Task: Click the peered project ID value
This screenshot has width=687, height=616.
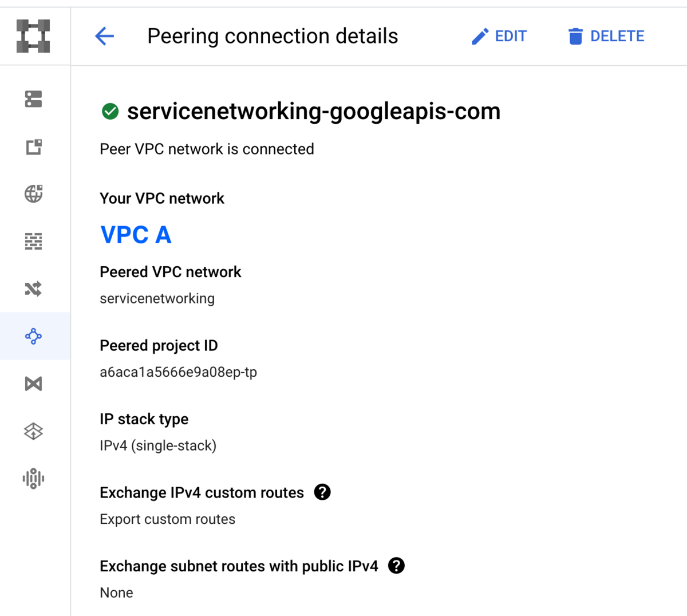Action: click(178, 372)
